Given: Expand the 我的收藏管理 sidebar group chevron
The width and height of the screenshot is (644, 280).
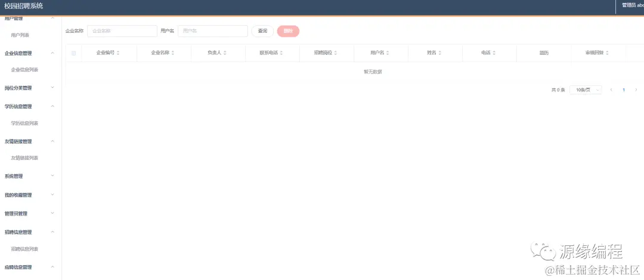Looking at the screenshot, I should pyautogui.click(x=52, y=195).
